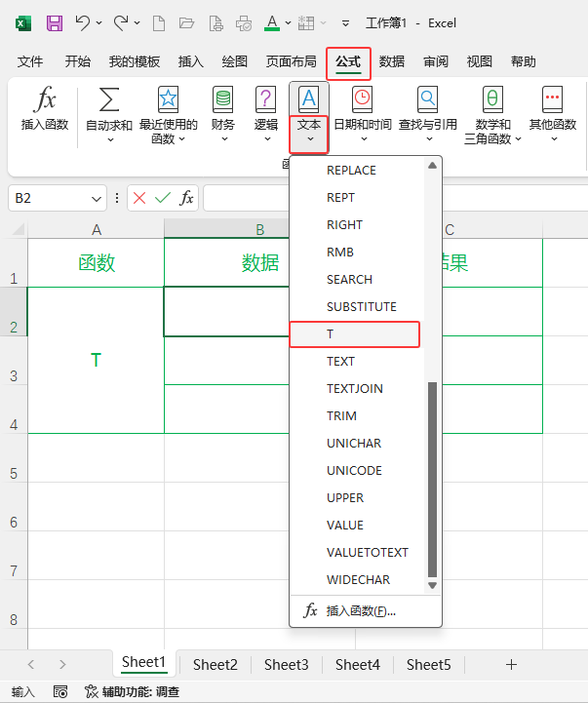Viewport: 588px width, 703px height.
Task: Open the Excel application logo icon
Action: [x=22, y=22]
